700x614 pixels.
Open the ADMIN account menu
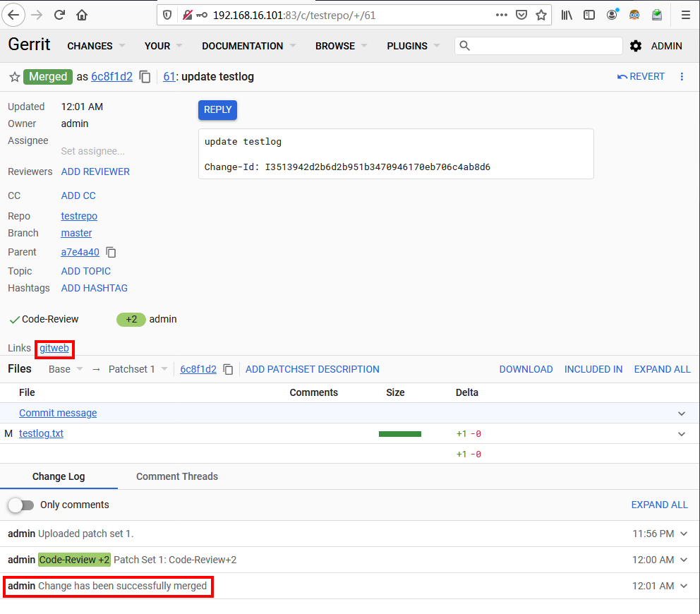666,46
